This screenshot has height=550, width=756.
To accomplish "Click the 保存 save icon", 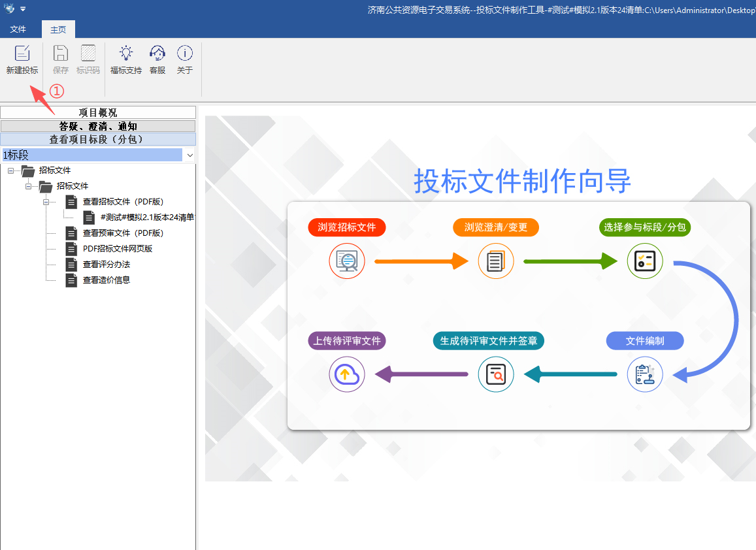I will (61, 54).
